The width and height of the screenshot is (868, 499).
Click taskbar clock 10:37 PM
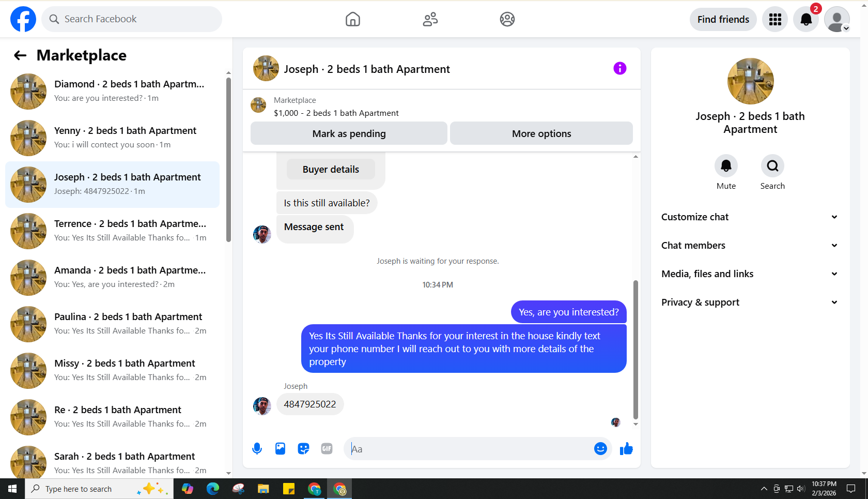(824, 489)
